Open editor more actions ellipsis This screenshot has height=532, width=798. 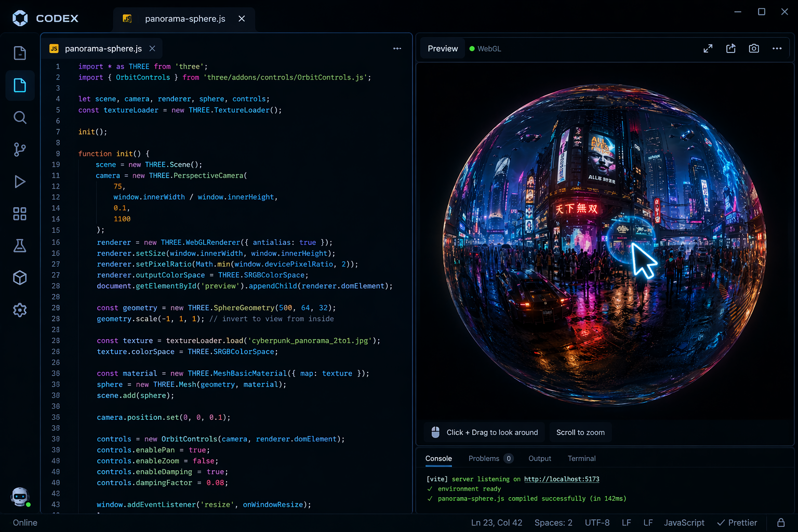(x=397, y=48)
